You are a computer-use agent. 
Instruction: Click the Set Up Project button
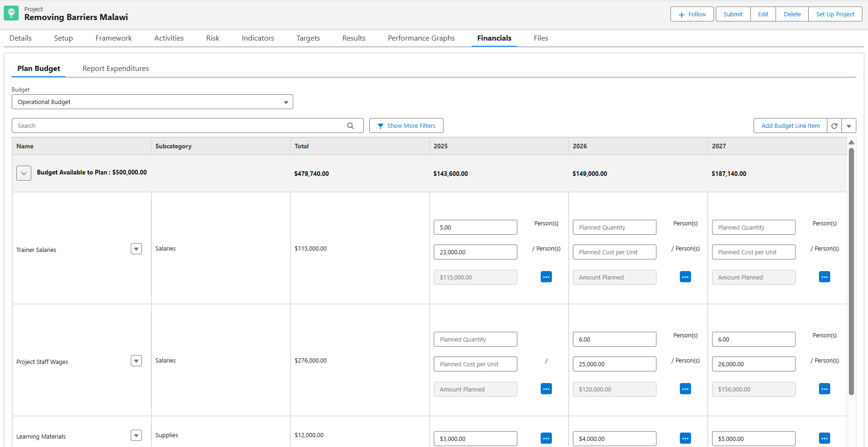point(835,14)
